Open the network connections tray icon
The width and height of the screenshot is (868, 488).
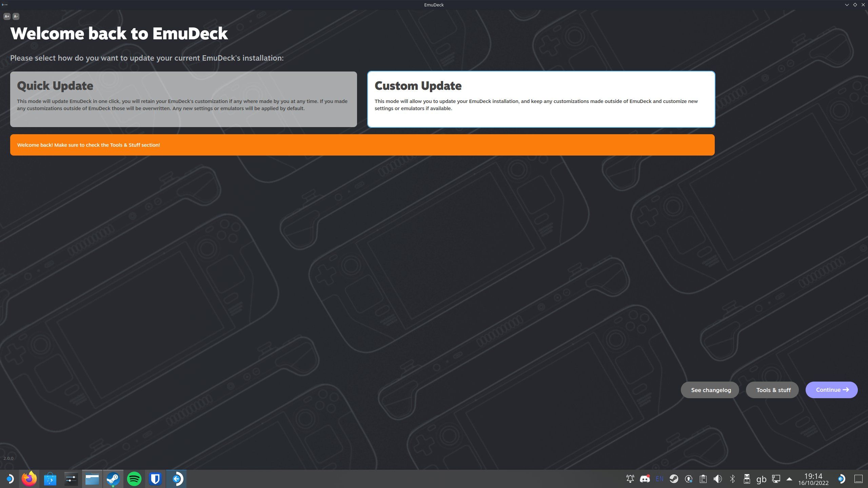click(x=776, y=479)
